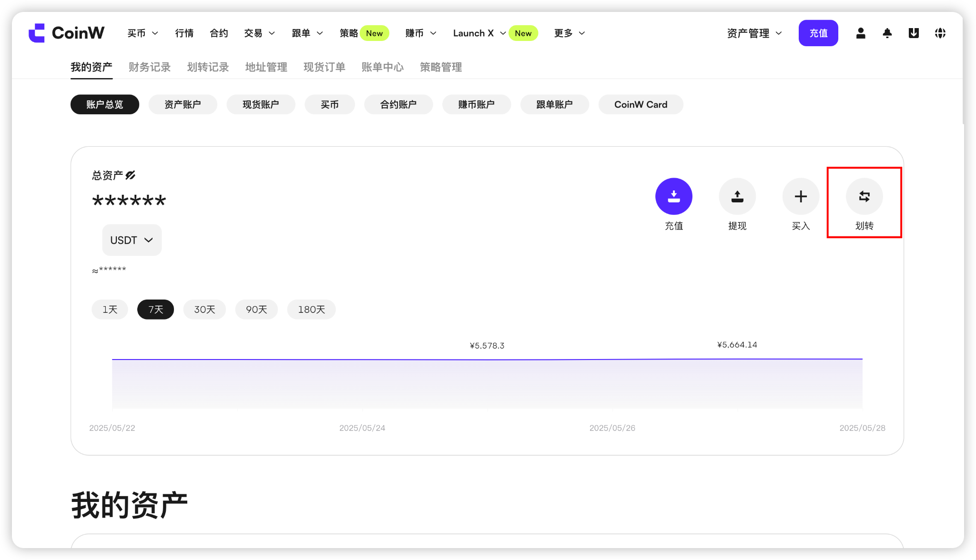Click the purple 充值 header button

[818, 33]
